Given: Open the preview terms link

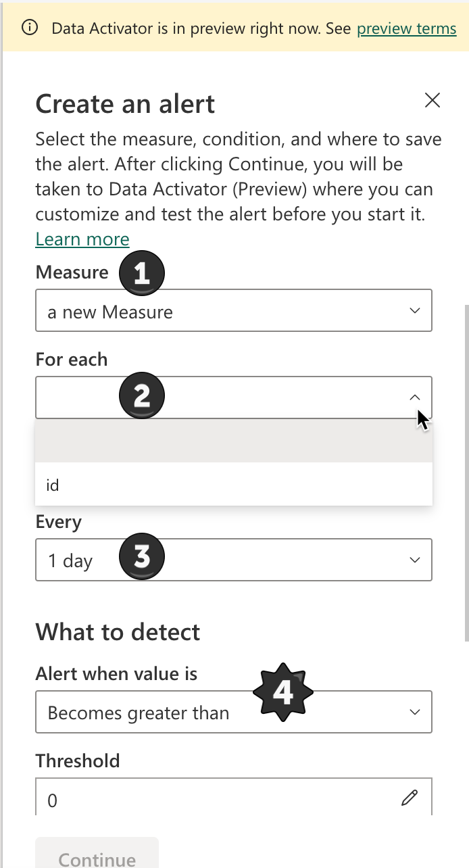Looking at the screenshot, I should pyautogui.click(x=406, y=28).
